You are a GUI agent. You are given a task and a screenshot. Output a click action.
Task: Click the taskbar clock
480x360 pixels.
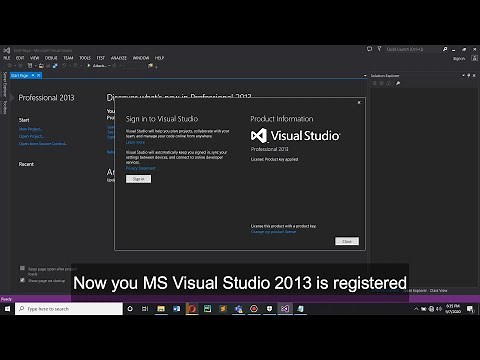click(x=453, y=309)
